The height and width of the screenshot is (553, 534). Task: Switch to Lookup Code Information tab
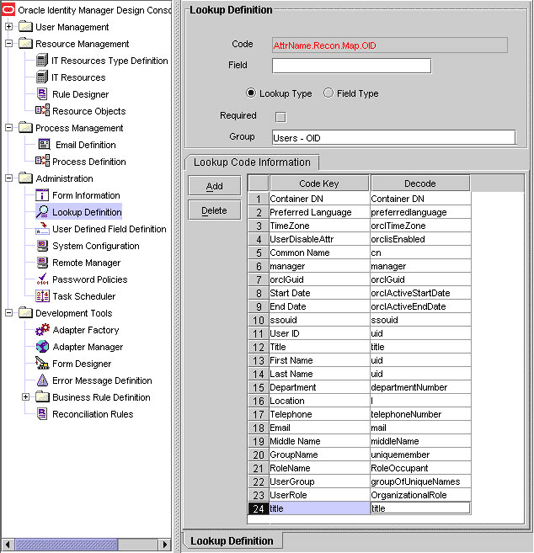tap(252, 162)
